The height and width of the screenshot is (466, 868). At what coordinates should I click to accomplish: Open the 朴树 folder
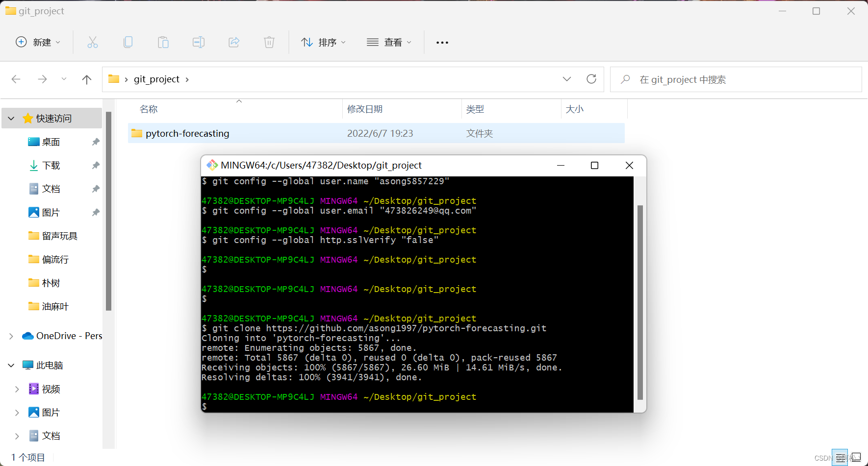pos(44,283)
